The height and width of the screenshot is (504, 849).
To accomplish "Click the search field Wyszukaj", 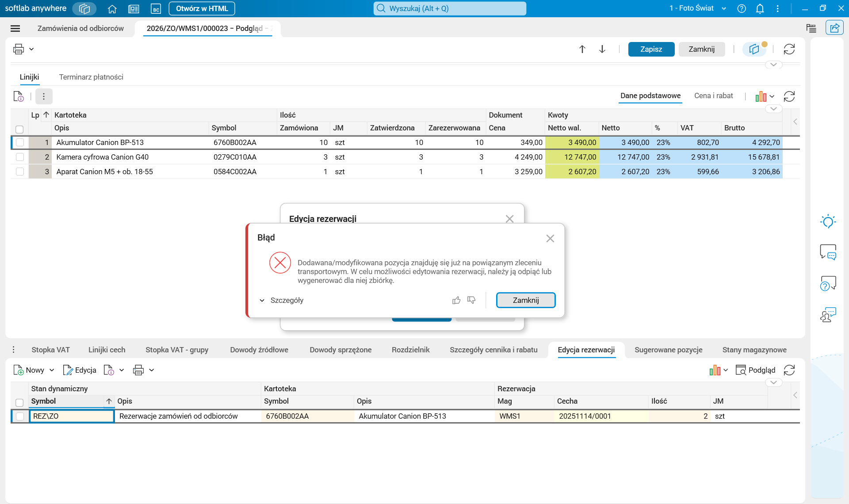I will click(450, 8).
